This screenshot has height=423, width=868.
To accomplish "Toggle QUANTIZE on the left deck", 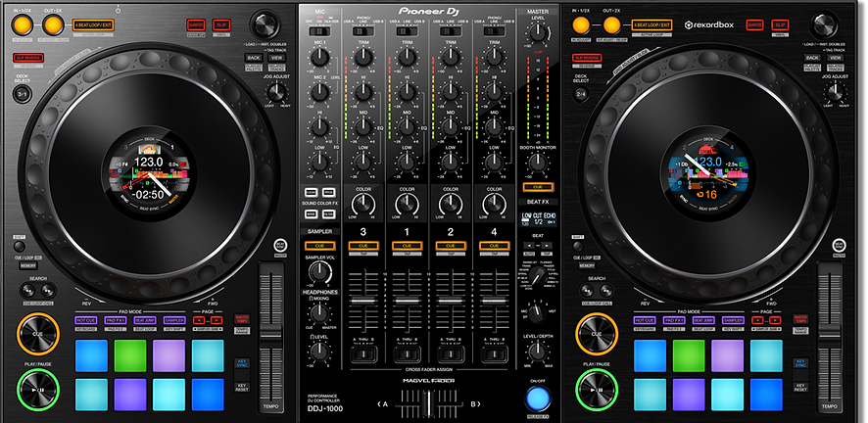I will tap(196, 24).
